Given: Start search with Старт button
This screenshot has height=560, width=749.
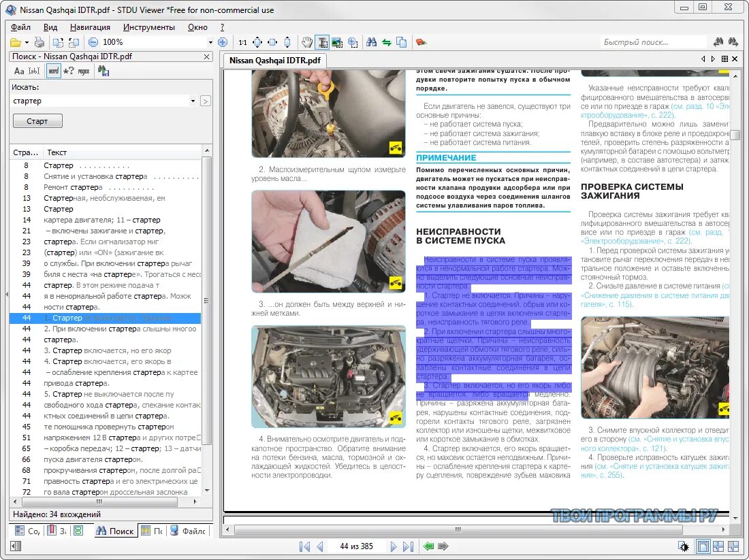Looking at the screenshot, I should [x=37, y=121].
